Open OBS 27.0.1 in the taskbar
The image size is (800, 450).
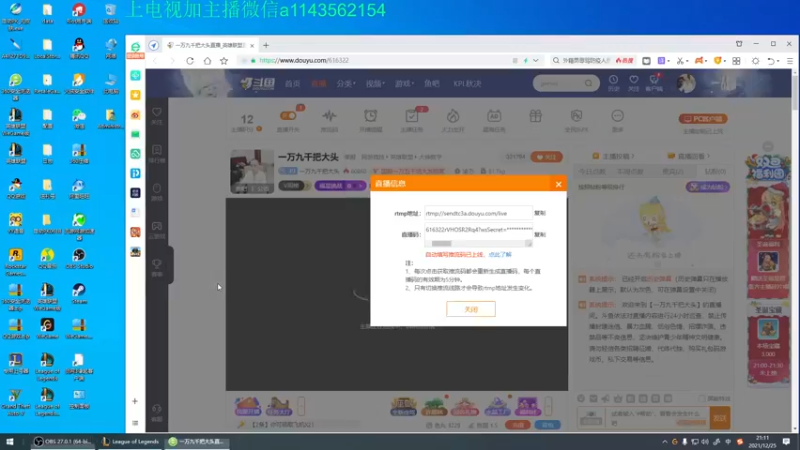click(x=63, y=442)
